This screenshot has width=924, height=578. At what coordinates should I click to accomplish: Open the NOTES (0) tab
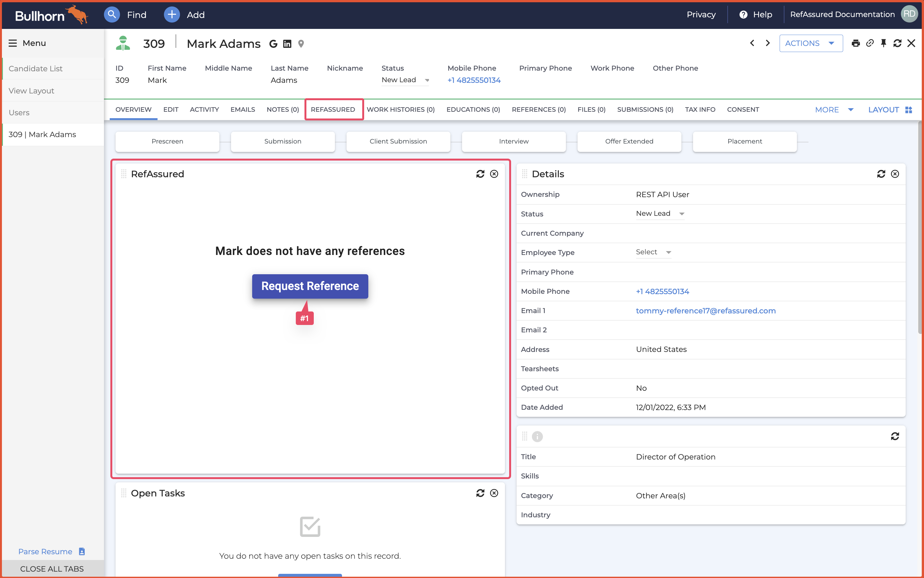point(283,110)
